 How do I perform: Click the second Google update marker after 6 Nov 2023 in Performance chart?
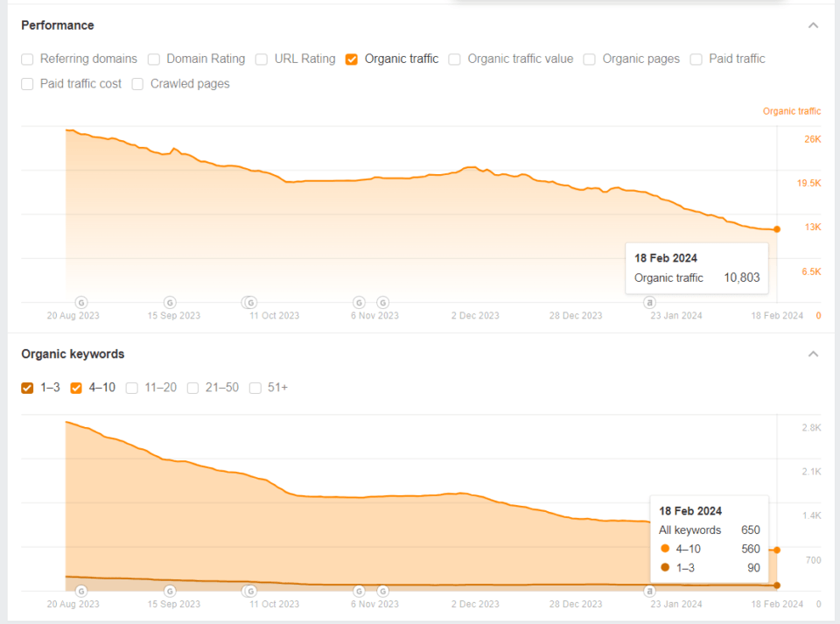click(382, 303)
